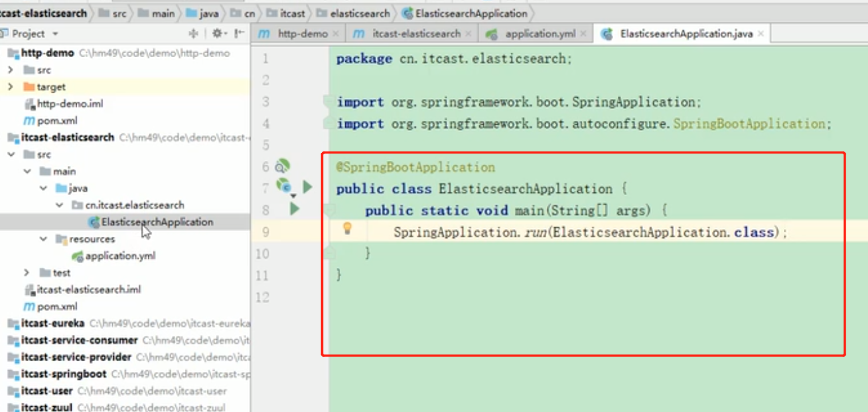Close the http-demo editor tab
The height and width of the screenshot is (412, 868).
pyautogui.click(x=336, y=34)
